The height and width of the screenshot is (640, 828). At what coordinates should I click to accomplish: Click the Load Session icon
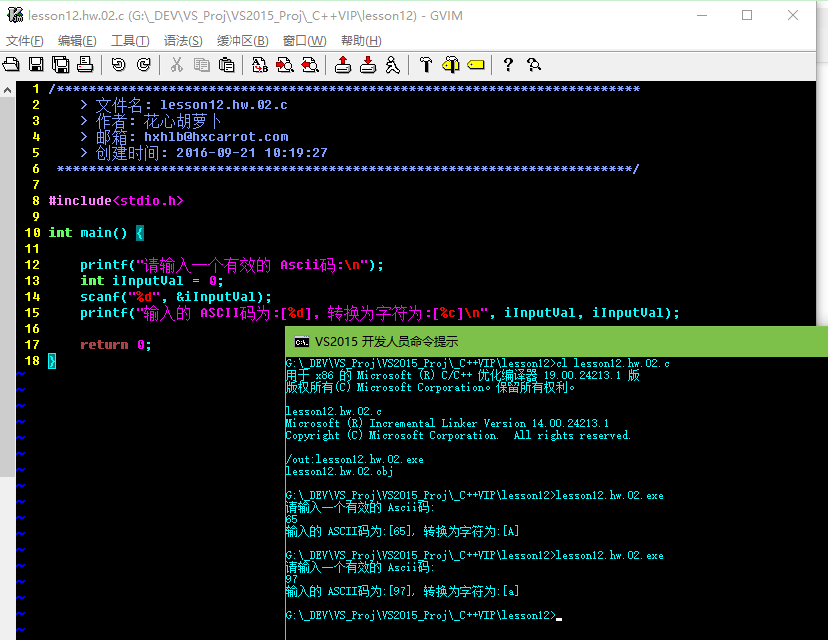coord(343,65)
